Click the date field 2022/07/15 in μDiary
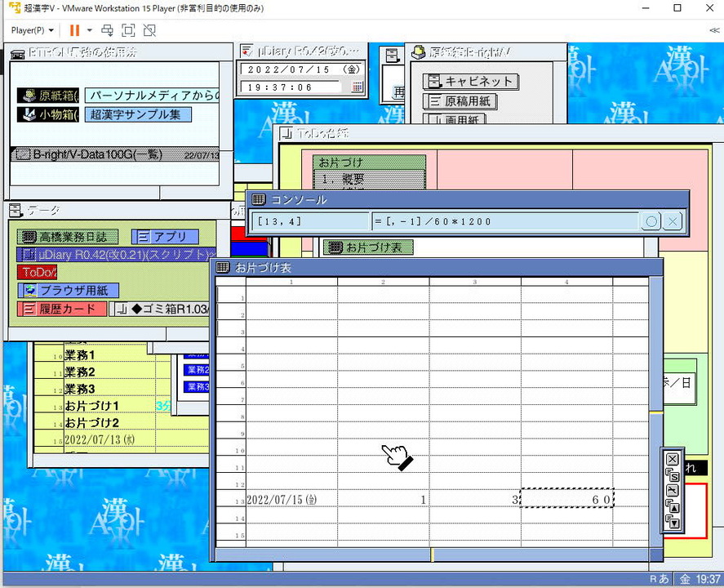The width and height of the screenshot is (724, 588). tap(302, 69)
